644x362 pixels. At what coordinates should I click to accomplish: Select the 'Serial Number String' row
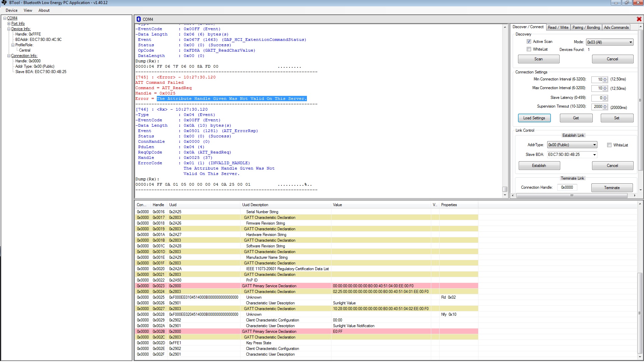point(306,212)
